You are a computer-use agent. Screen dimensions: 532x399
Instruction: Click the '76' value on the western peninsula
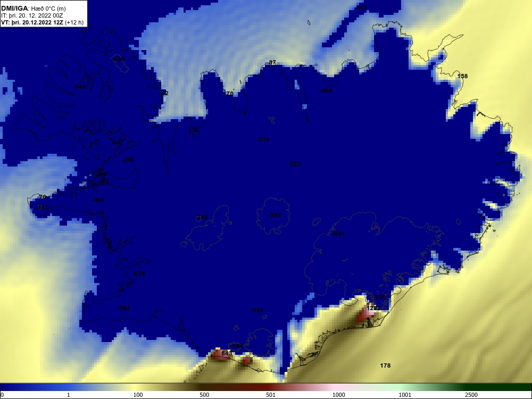click(43, 197)
